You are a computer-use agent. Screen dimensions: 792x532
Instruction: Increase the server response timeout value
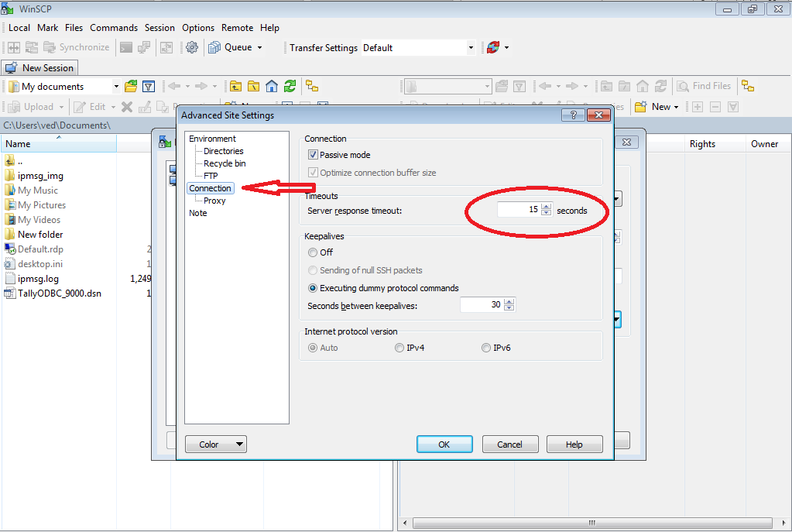tap(546, 206)
